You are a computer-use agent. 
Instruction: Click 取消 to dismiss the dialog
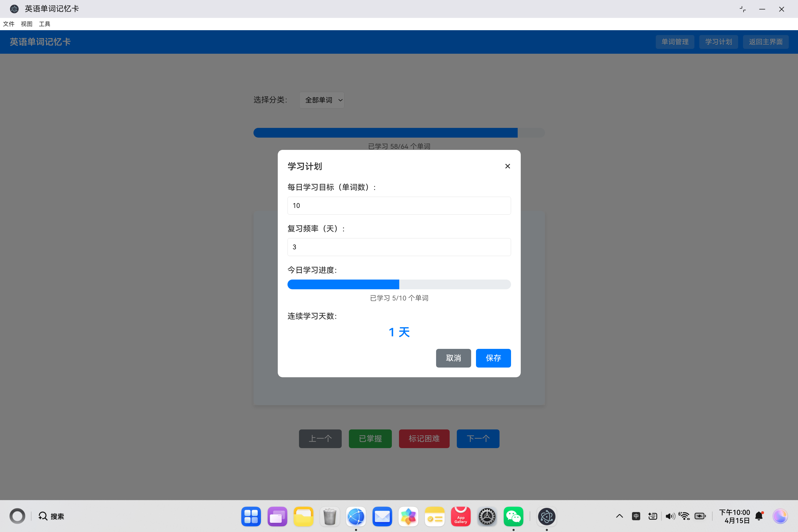(453, 358)
